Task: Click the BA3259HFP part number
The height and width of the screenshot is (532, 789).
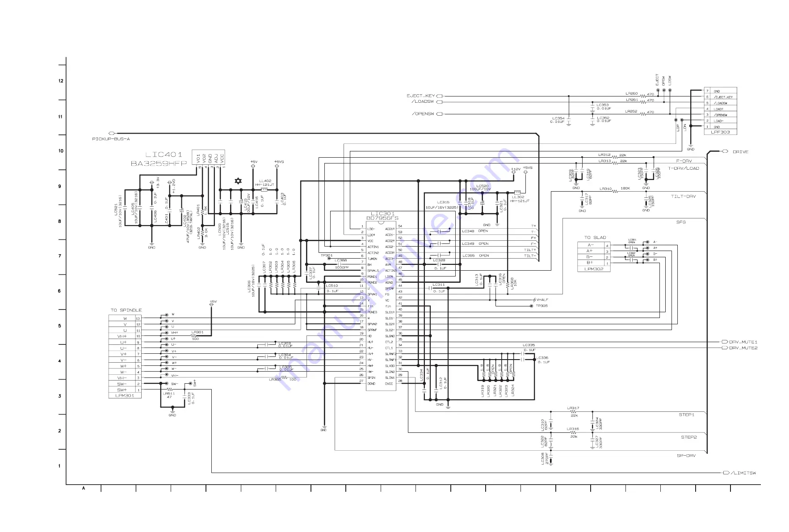Action: click(x=159, y=163)
